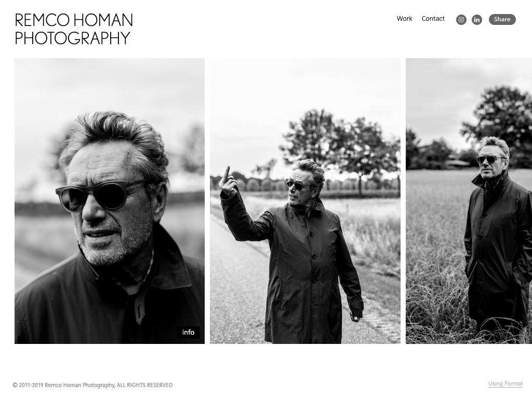Open the Instagram profile icon
The width and height of the screenshot is (532, 399).
(461, 20)
